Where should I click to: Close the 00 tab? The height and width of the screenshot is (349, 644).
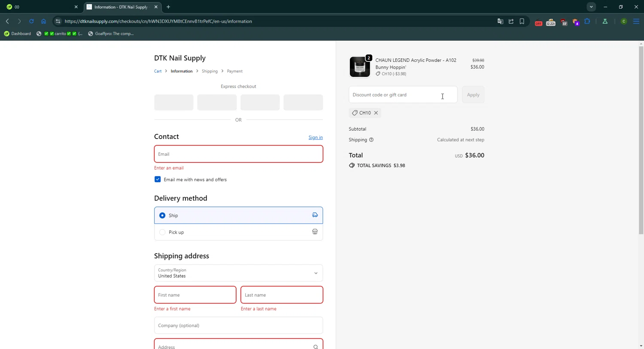[76, 7]
